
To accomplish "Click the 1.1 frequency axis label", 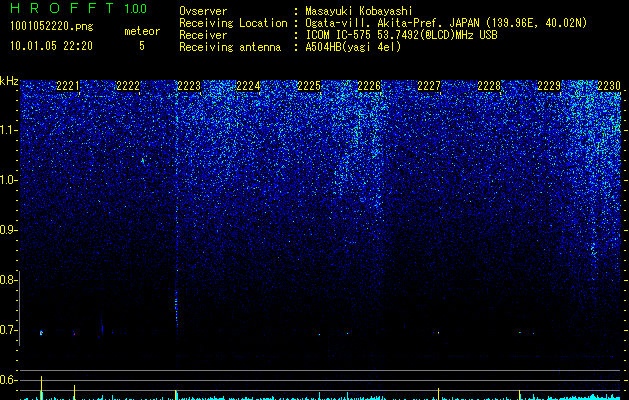I will [9, 130].
